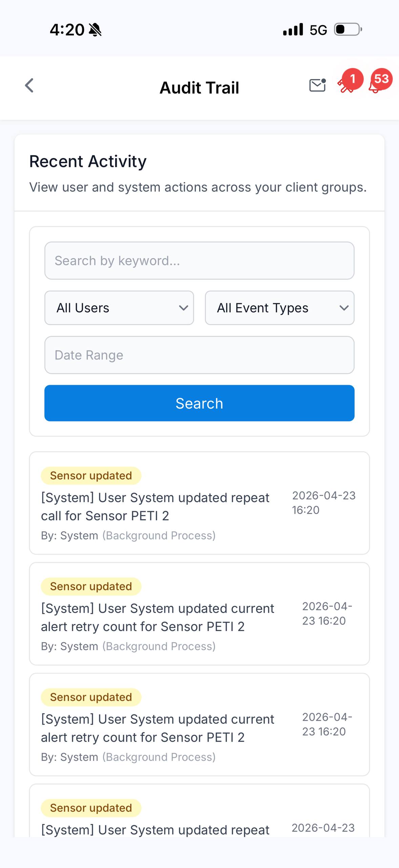
Task: Open the repeat call for Sensor PETI 2 entry
Action: 155,507
